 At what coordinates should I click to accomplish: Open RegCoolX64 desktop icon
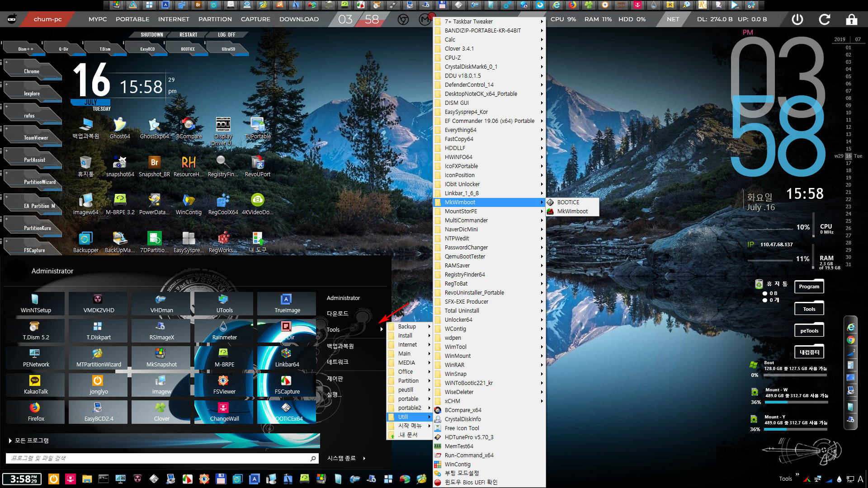pyautogui.click(x=223, y=204)
